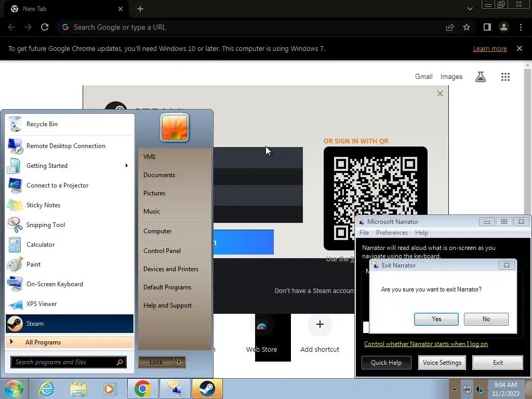This screenshot has height=399, width=532.
Task: Launch XPS Viewer
Action: (70, 303)
